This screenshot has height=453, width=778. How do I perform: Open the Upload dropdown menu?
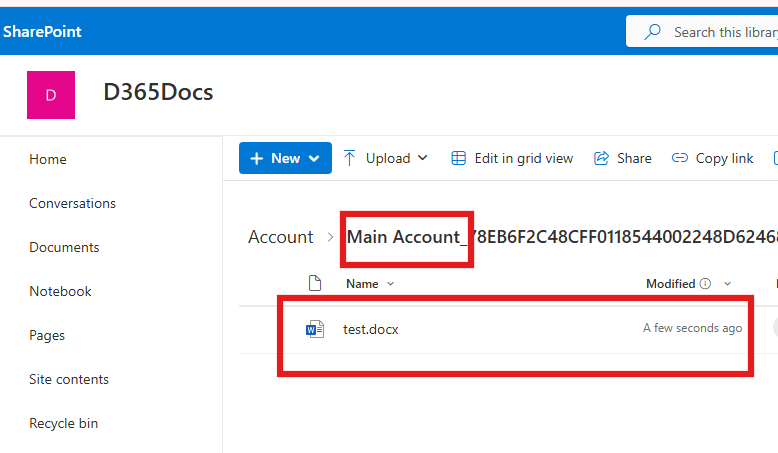click(x=386, y=158)
